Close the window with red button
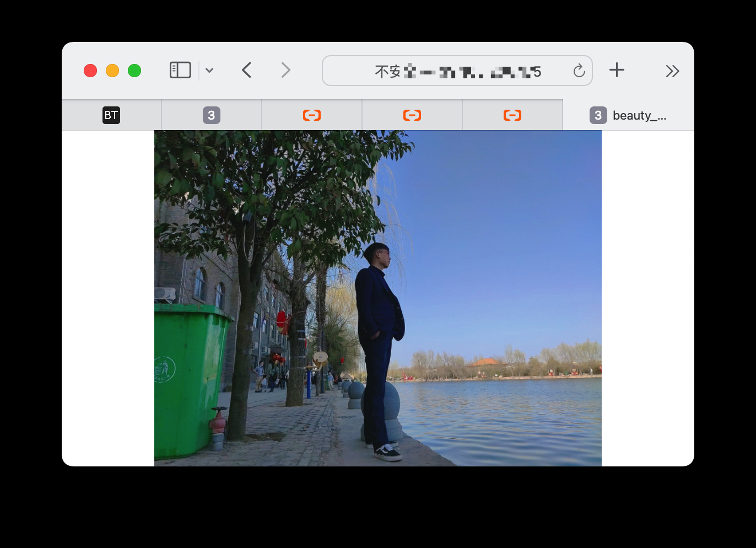The height and width of the screenshot is (548, 756). (90, 71)
